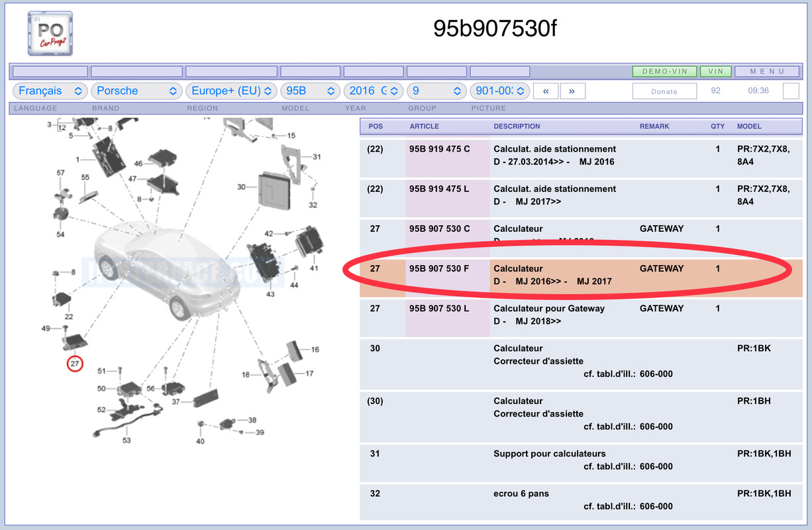Open the Language dropdown set to Français
This screenshot has width=812, height=530.
tap(50, 91)
